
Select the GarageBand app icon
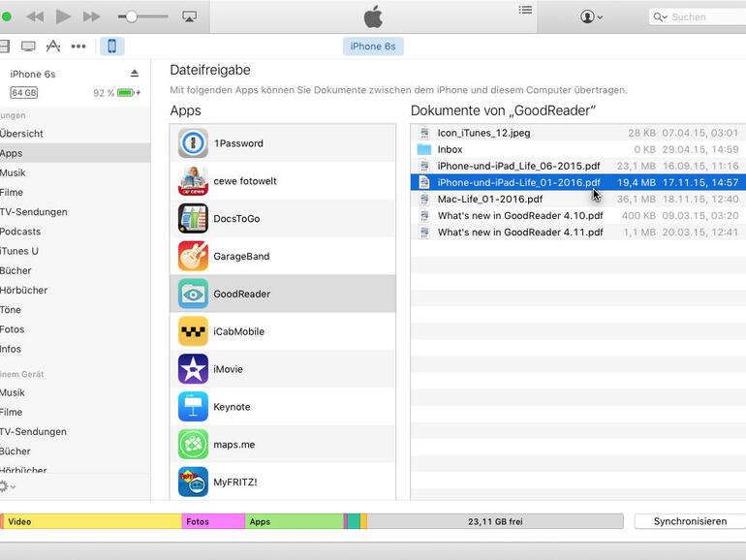(193, 256)
